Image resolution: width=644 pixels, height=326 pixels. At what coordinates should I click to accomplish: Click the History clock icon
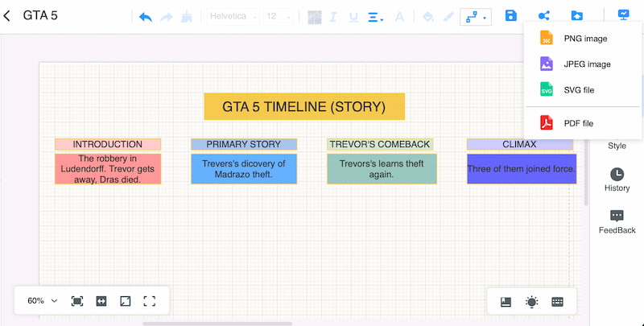click(x=617, y=174)
